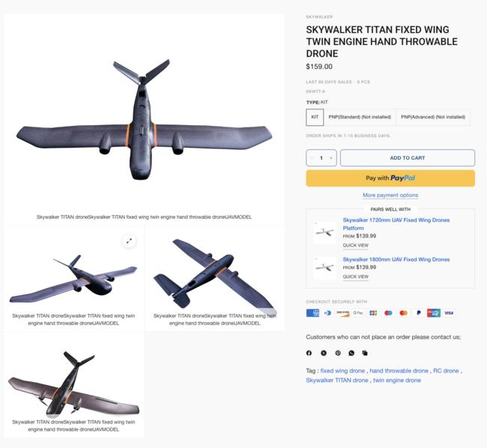Open the hand throwable drone tag
This screenshot has width=487, height=448.
(x=399, y=371)
